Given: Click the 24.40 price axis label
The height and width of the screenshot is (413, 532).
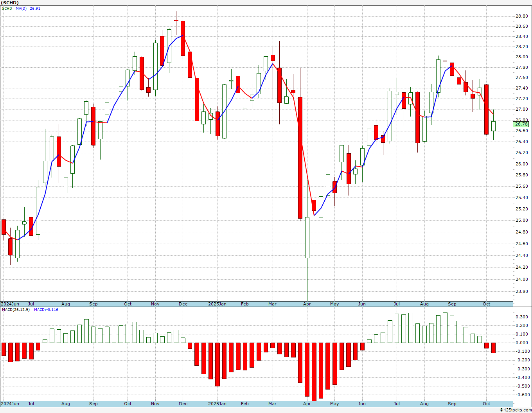Looking at the screenshot, I should [521, 256].
